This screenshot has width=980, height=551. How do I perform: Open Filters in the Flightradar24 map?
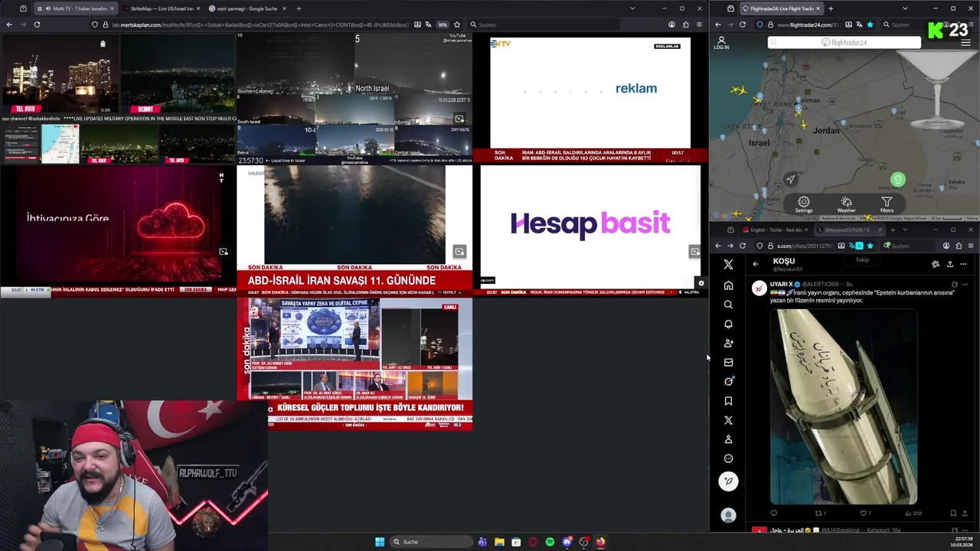tap(887, 204)
